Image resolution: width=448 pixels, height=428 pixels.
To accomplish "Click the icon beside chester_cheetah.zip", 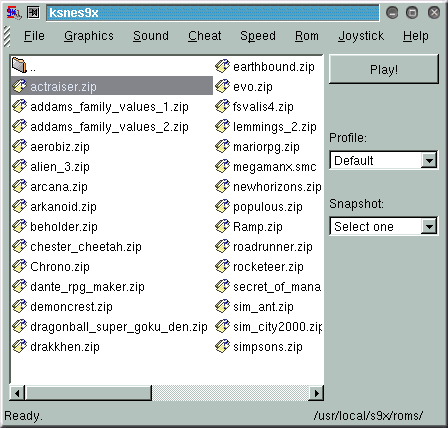I will [x=19, y=247].
